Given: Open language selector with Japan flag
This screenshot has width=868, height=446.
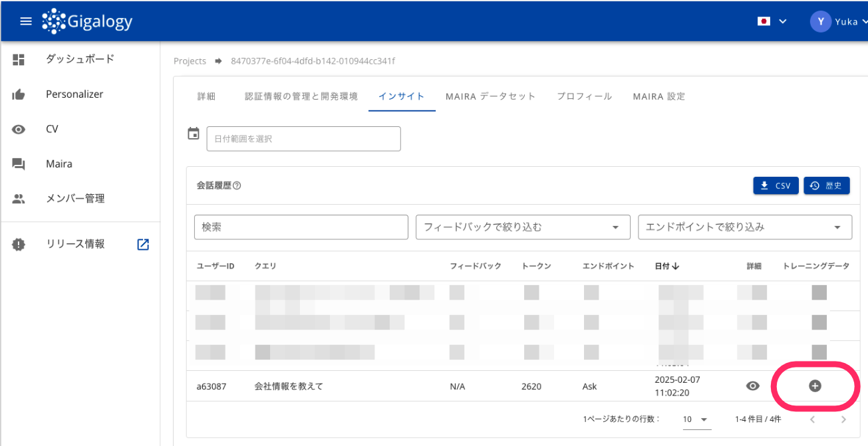Looking at the screenshot, I should pos(772,21).
